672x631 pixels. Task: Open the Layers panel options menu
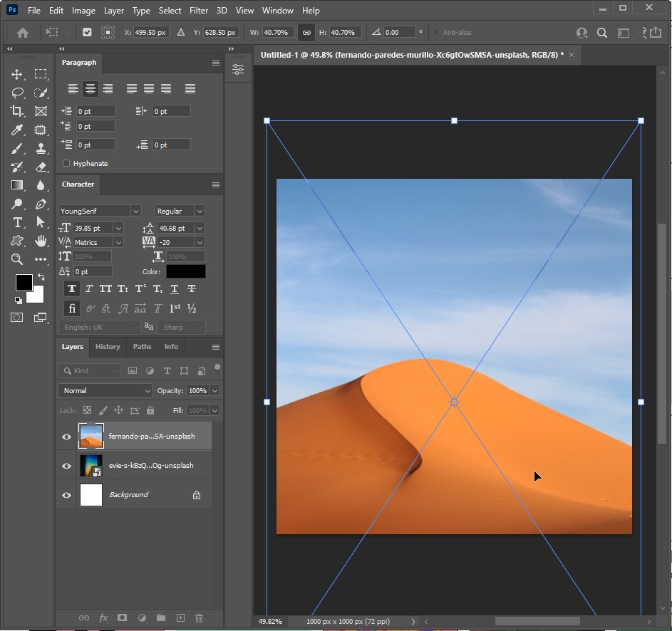216,347
